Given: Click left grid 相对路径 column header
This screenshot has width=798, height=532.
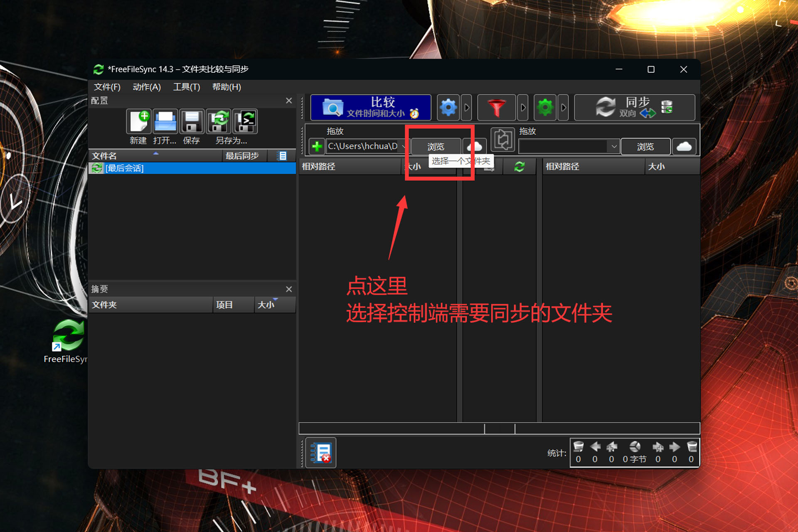Looking at the screenshot, I should click(x=350, y=167).
